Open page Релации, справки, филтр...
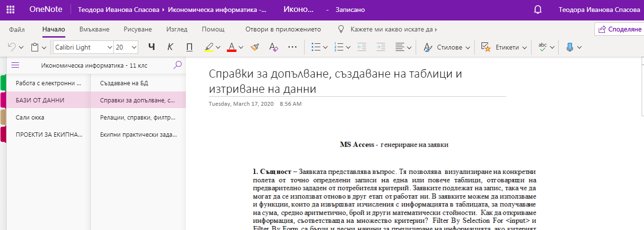Viewport: 644px width, 230px height. (x=138, y=117)
